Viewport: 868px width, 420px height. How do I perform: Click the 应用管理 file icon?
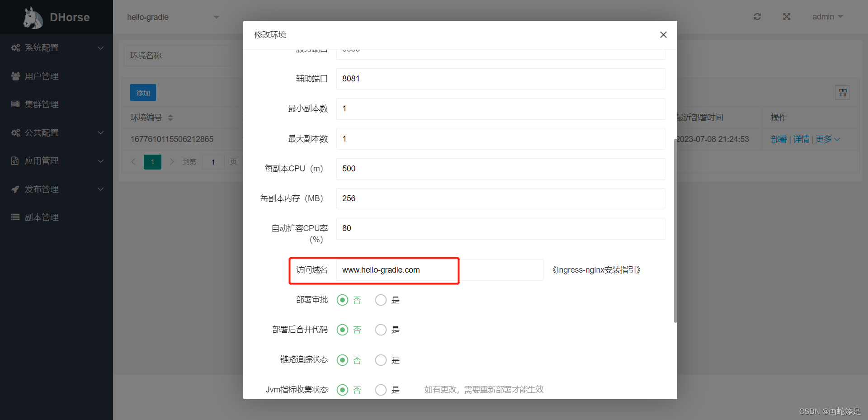coord(15,160)
